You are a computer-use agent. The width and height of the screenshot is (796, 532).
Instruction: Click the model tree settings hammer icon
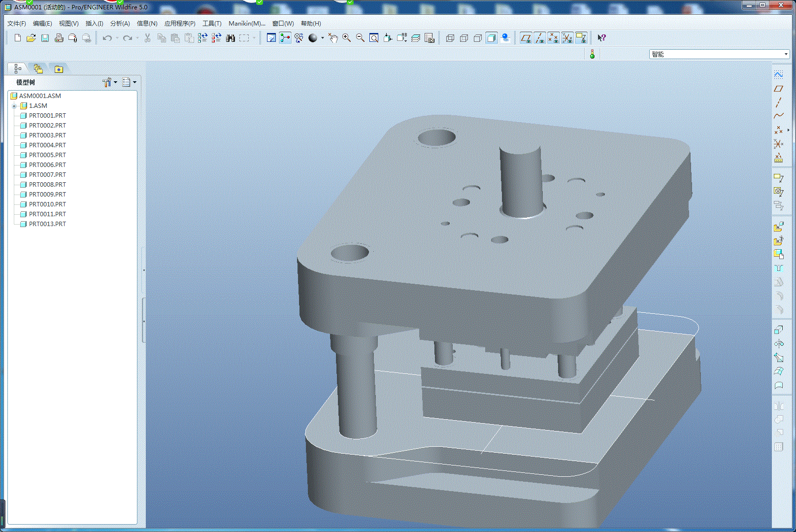[x=106, y=82]
